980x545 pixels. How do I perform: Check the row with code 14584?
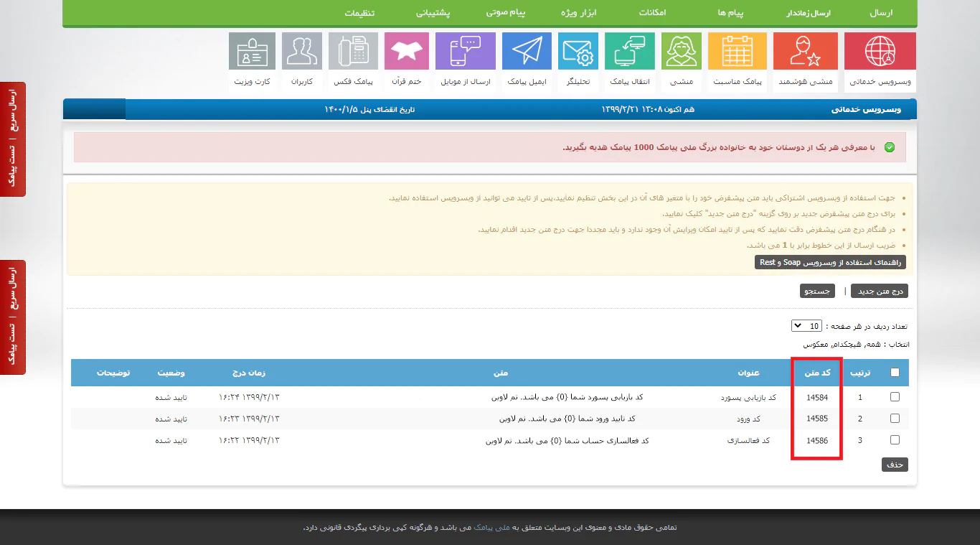pyautogui.click(x=895, y=397)
